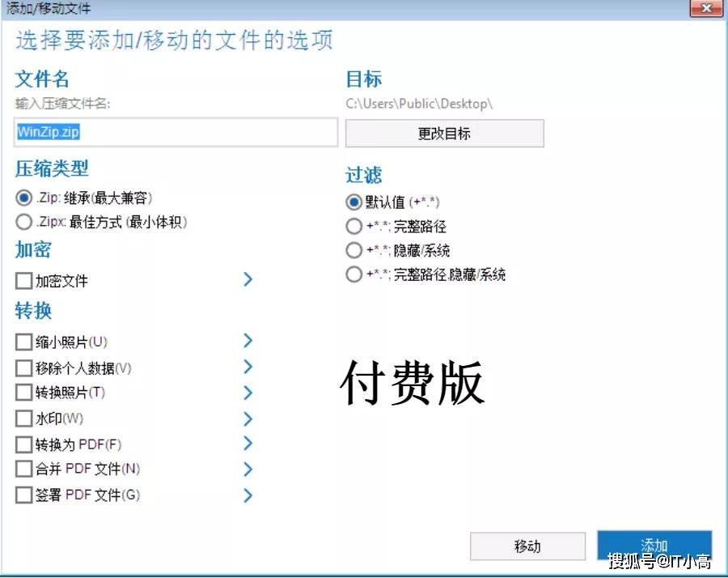Image resolution: width=728 pixels, height=578 pixels.
Task: Check 转换为 PDF(F) conversion
Action: coord(23,444)
